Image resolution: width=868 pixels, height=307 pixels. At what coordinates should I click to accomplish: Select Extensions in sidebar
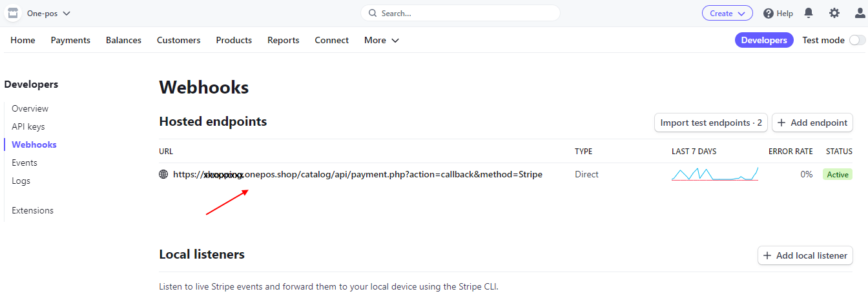pyautogui.click(x=32, y=210)
